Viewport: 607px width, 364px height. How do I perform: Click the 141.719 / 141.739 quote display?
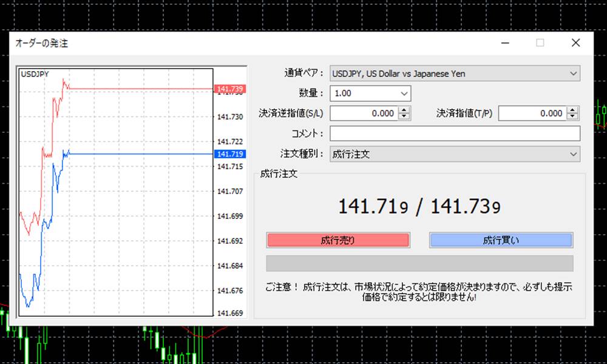coord(419,207)
